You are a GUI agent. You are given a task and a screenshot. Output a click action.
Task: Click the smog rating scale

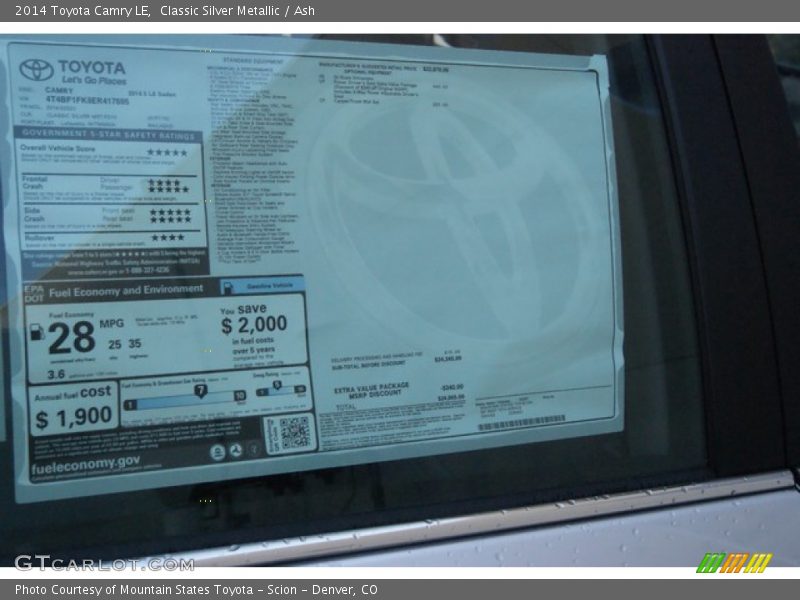[x=281, y=390]
